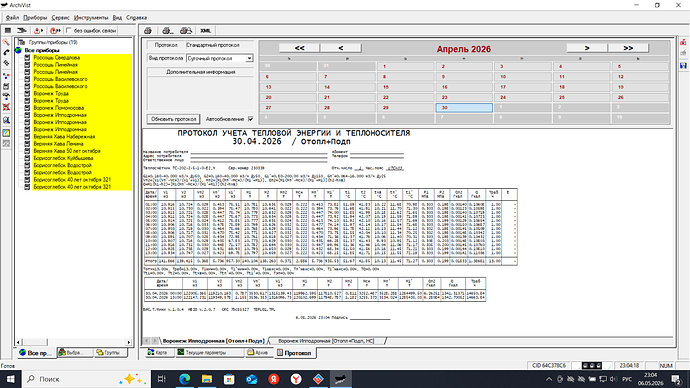Select 'Все приборы' tree node
The width and height of the screenshot is (690, 388).
pos(42,50)
